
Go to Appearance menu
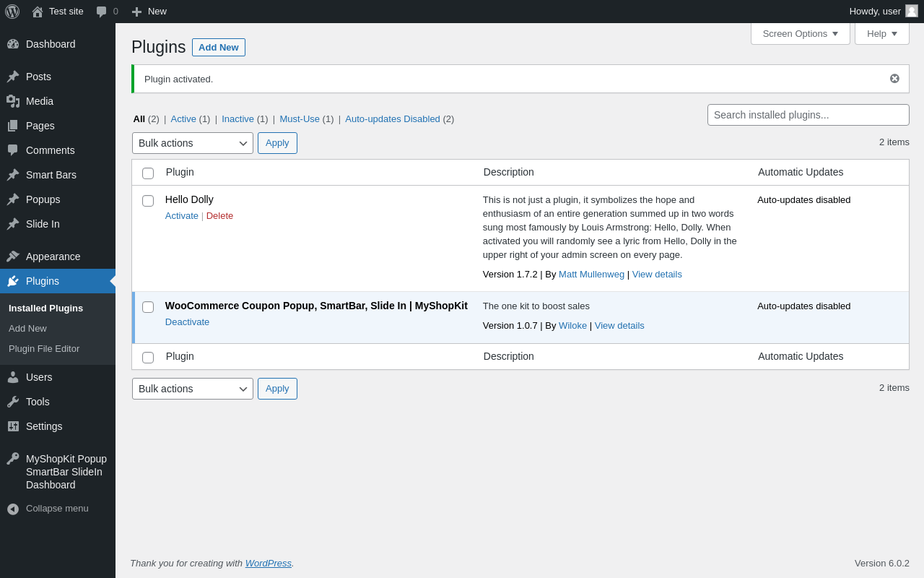click(x=58, y=256)
